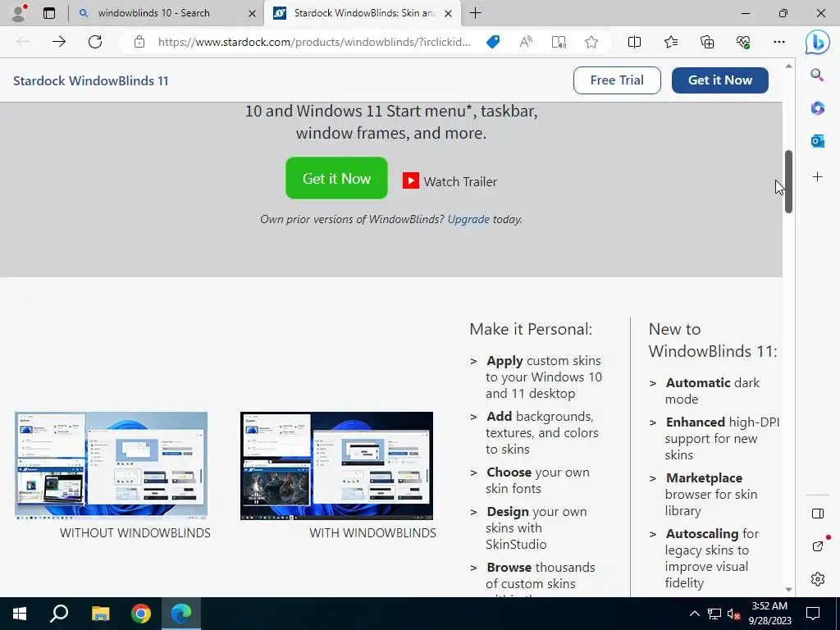Click the 'New to WindowBlinds 11:' heading
Image resolution: width=840 pixels, height=630 pixels.
(x=713, y=340)
